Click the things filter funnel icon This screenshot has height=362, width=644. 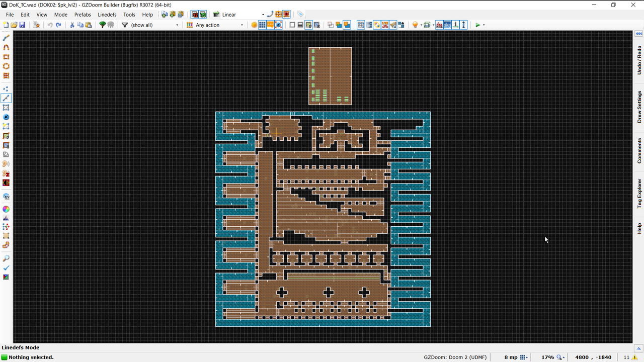pos(125,25)
